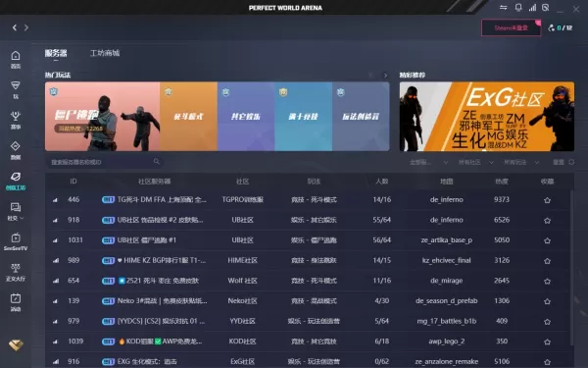Viewport: 588px width, 368px height.
Task: Open the all communities dropdown
Action: (x=475, y=162)
